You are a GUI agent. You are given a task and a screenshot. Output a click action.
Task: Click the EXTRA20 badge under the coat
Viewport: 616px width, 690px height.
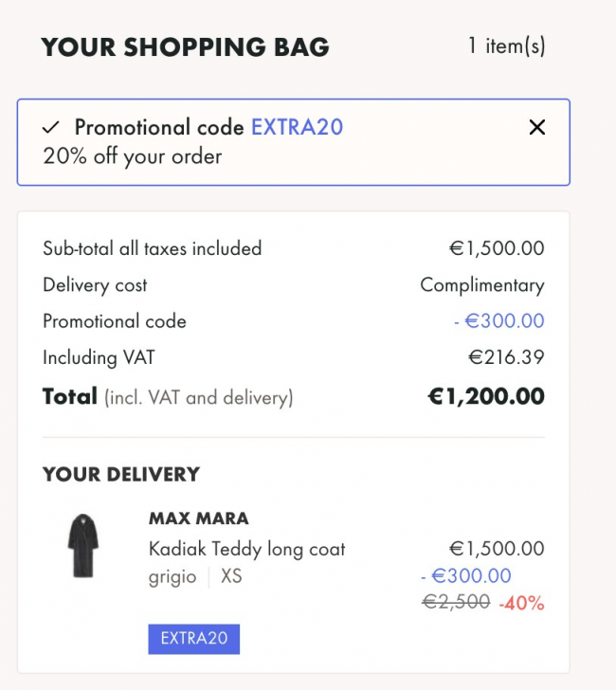194,639
